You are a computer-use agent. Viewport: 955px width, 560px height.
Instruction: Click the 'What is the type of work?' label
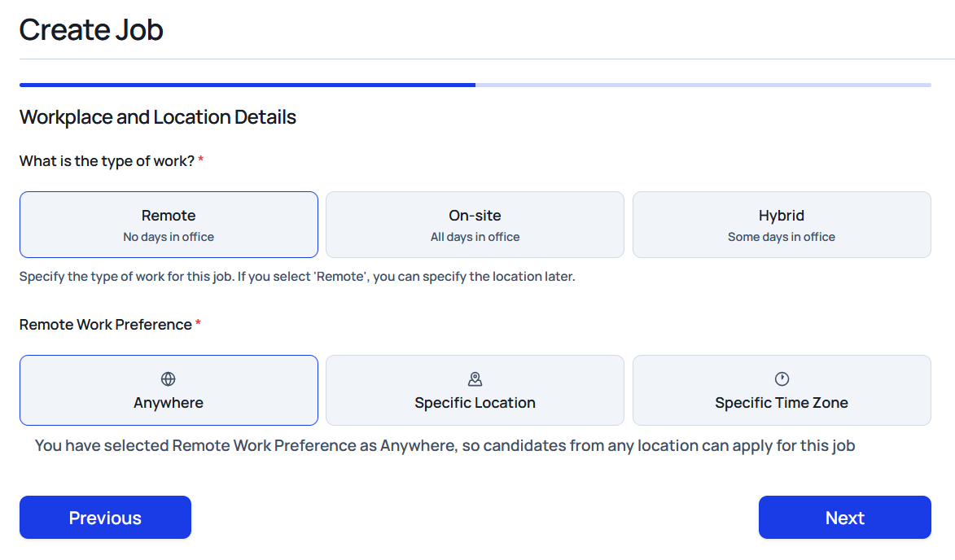pyautogui.click(x=107, y=161)
